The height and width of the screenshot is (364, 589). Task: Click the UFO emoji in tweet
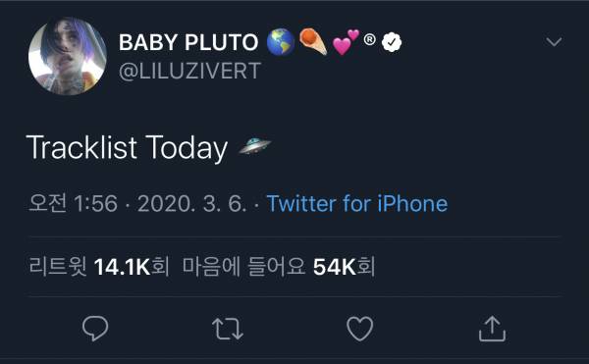coord(255,145)
